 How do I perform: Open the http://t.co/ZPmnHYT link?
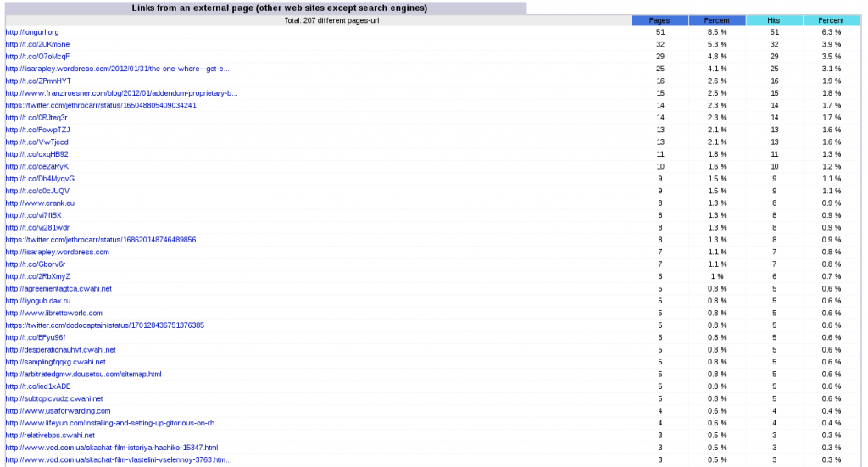coord(38,81)
